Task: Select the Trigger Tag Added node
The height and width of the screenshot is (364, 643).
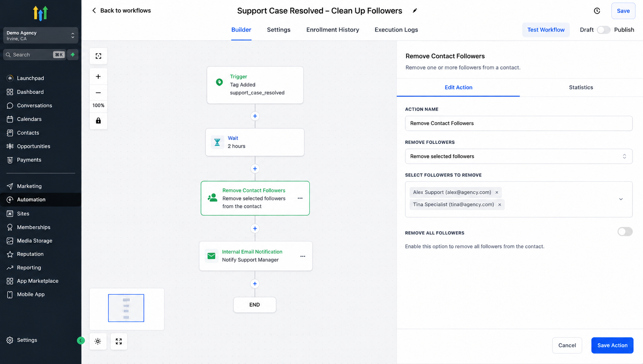Action: tap(255, 85)
